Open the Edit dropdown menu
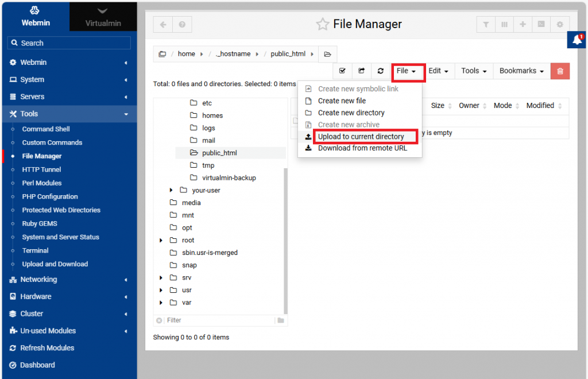Screen dimensions: 588x379 (438, 71)
